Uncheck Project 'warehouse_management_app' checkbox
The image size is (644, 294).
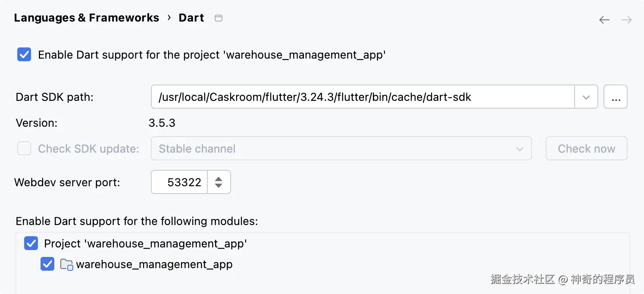(x=31, y=244)
